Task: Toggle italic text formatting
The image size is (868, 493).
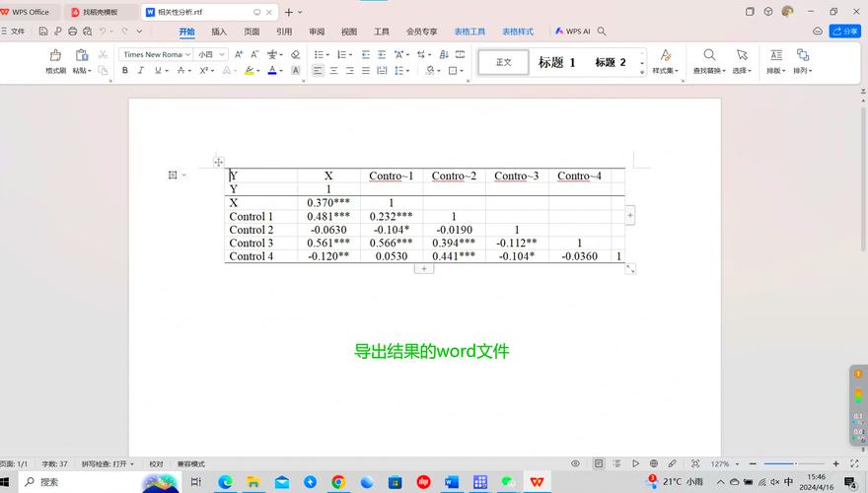Action: (x=142, y=71)
